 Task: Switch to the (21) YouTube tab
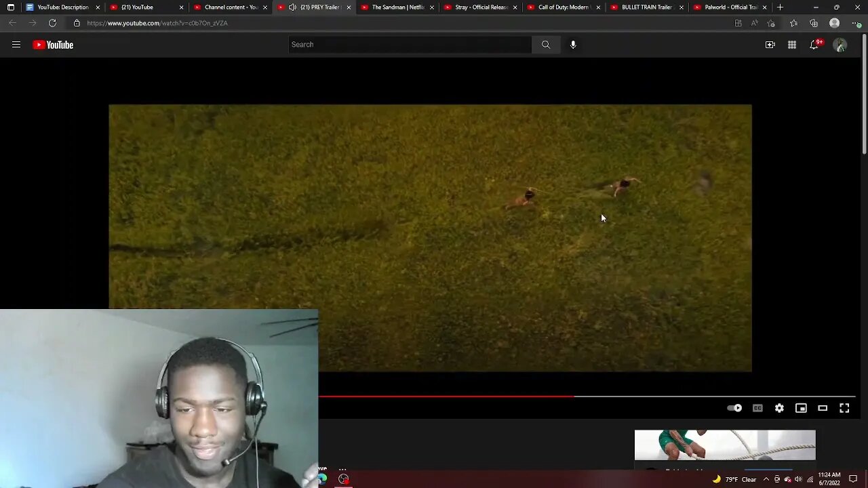[x=146, y=7]
